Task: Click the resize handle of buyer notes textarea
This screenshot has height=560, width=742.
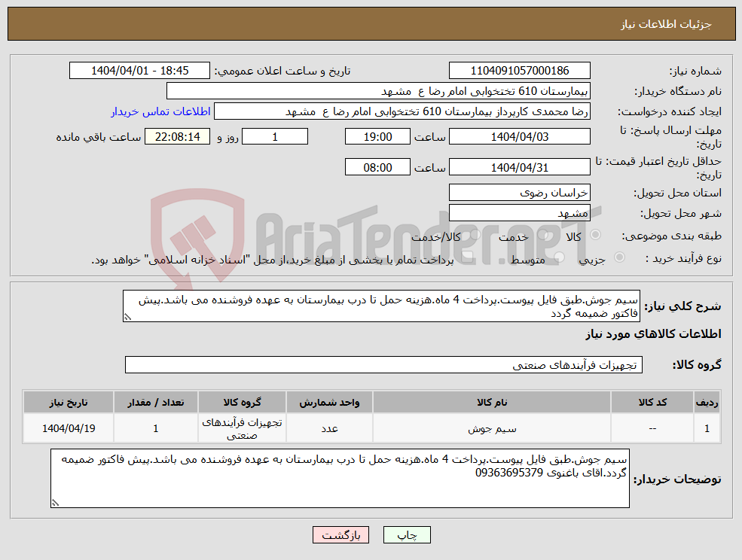Action: pos(55,503)
